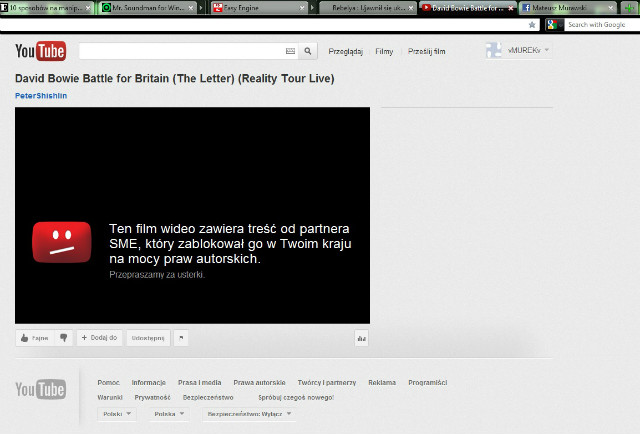Click the Spróbuj czegoś nowego! link
This screenshot has width=640, height=434.
tap(296, 397)
